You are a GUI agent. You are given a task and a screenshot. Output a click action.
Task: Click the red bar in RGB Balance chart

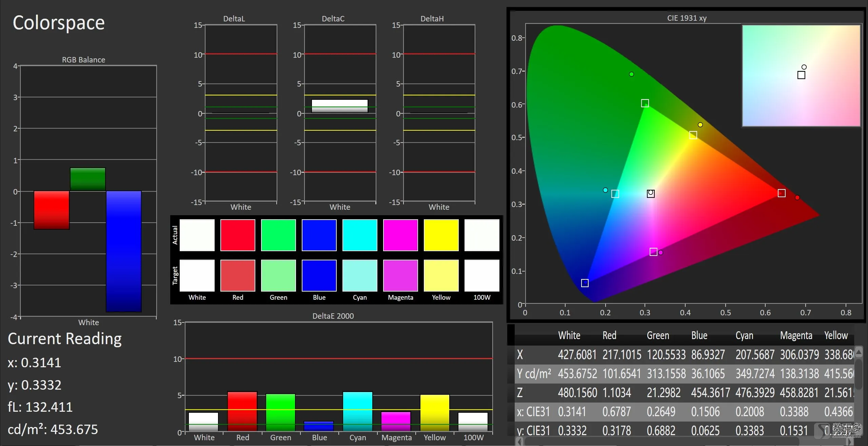52,210
